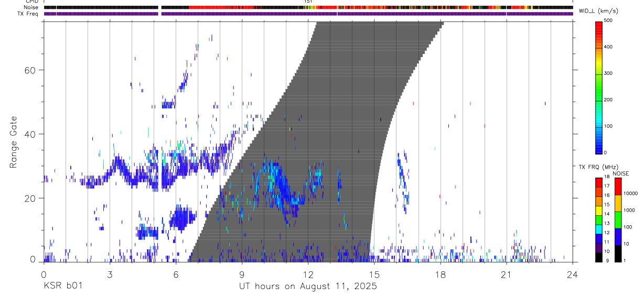The image size is (644, 297).
Task: Click the '10000' tick on NOISE scale
Action: (x=630, y=194)
